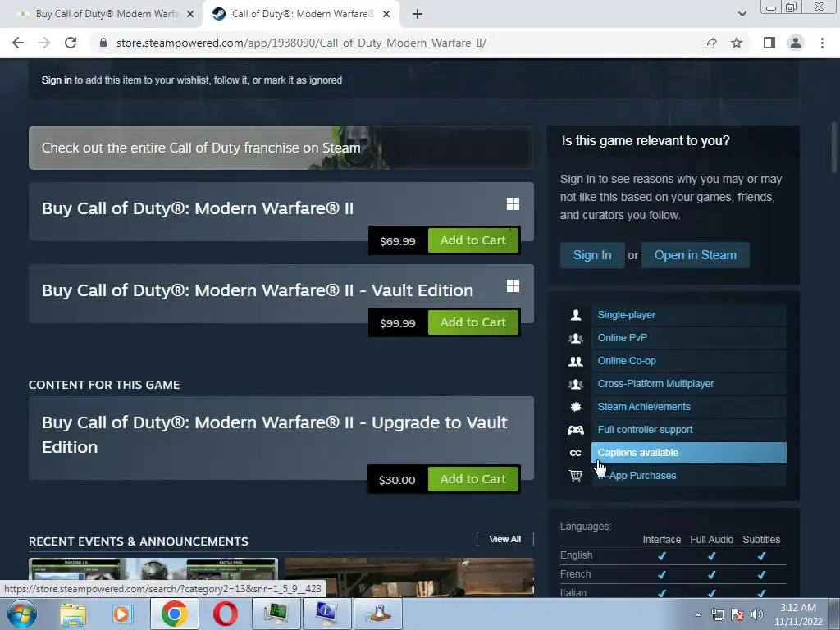Select the English language row

pyautogui.click(x=673, y=555)
